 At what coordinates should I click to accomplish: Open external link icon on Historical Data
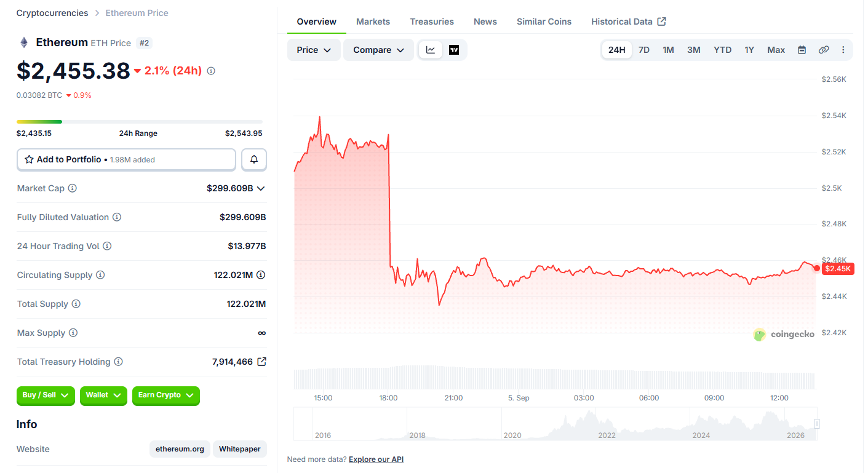(x=662, y=22)
